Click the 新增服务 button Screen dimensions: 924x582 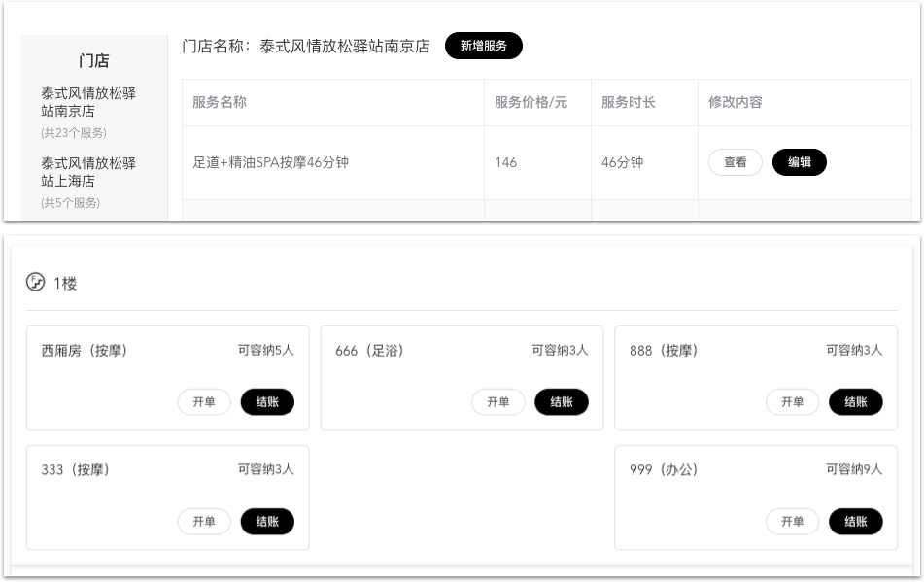click(x=483, y=46)
